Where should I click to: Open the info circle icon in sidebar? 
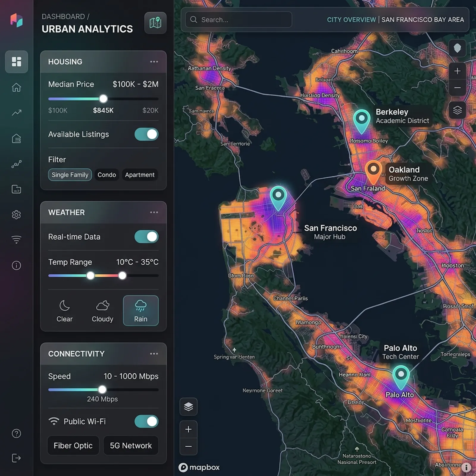[16, 265]
